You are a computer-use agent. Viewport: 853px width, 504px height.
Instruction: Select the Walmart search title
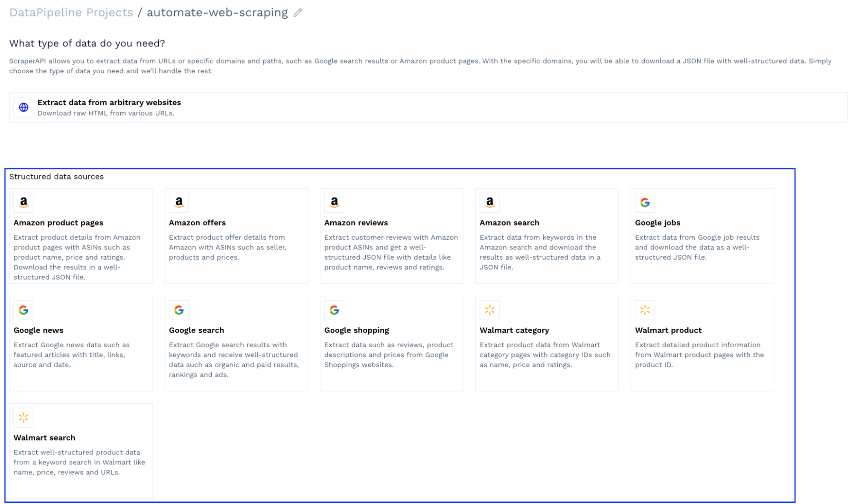[x=44, y=437]
